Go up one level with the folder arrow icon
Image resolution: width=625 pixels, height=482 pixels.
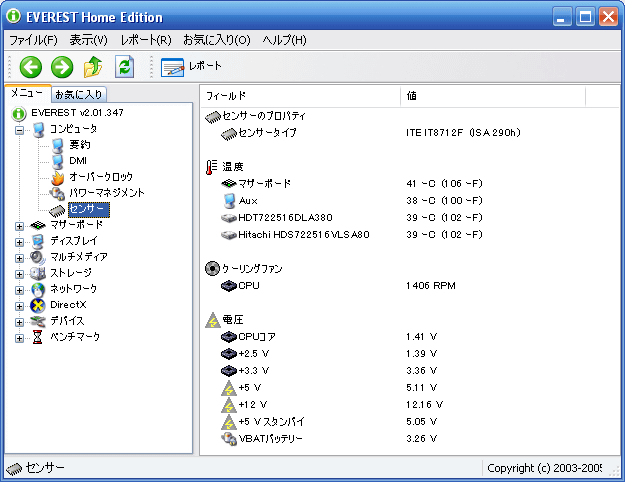click(93, 67)
